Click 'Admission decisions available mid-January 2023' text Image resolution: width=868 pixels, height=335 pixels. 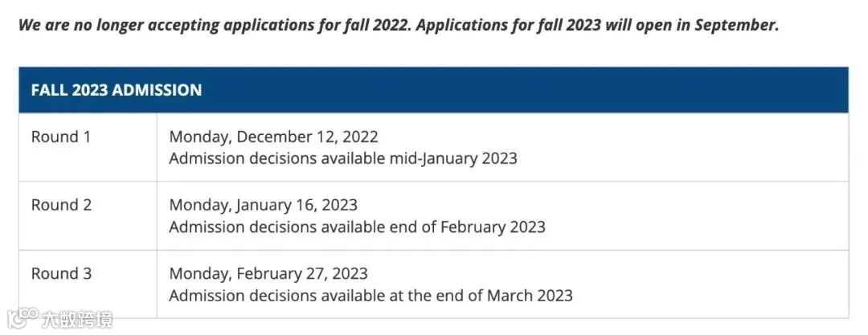(x=343, y=158)
